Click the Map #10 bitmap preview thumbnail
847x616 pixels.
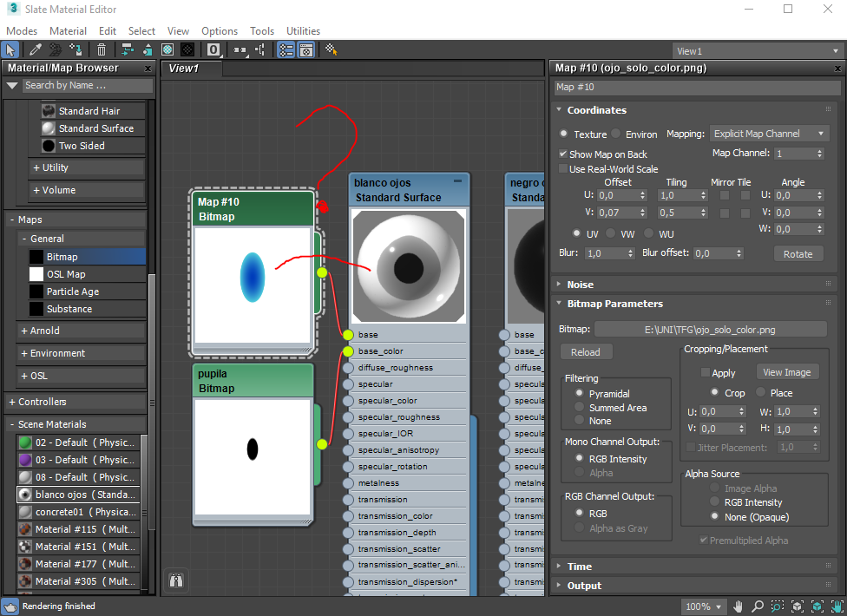coord(253,285)
